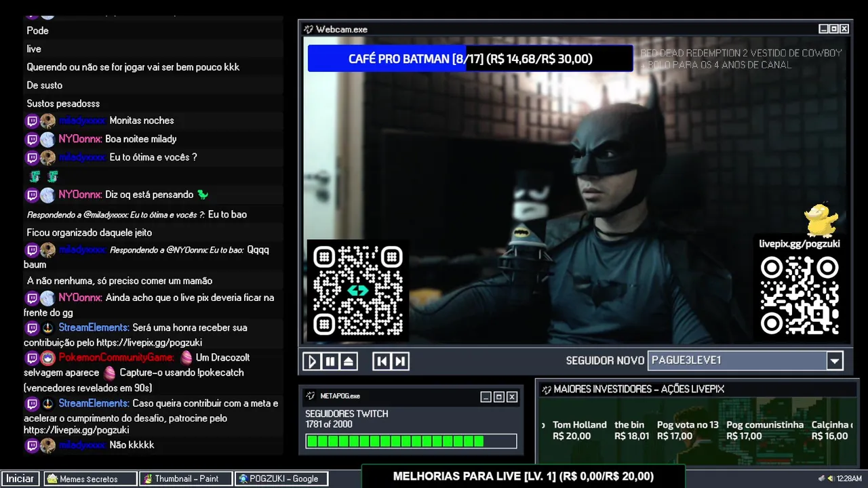
Task: Maximize the METAPOG.exe window
Action: click(x=498, y=397)
